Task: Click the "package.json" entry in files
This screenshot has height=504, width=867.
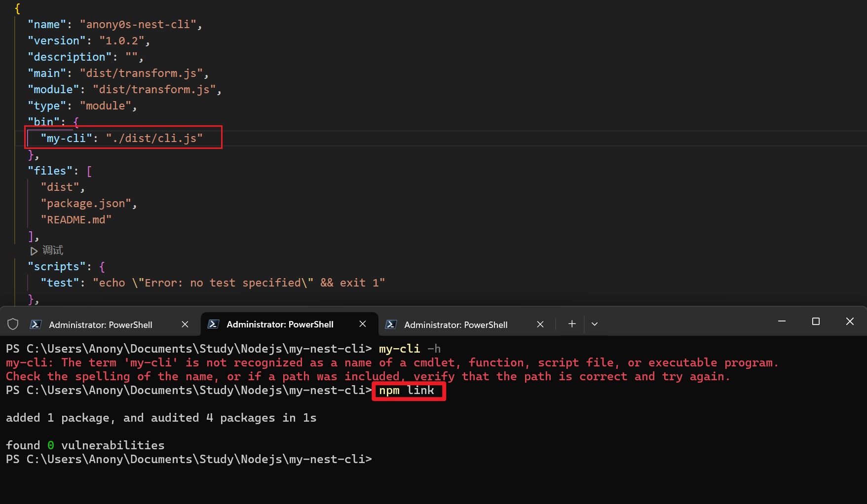Action: coord(86,204)
